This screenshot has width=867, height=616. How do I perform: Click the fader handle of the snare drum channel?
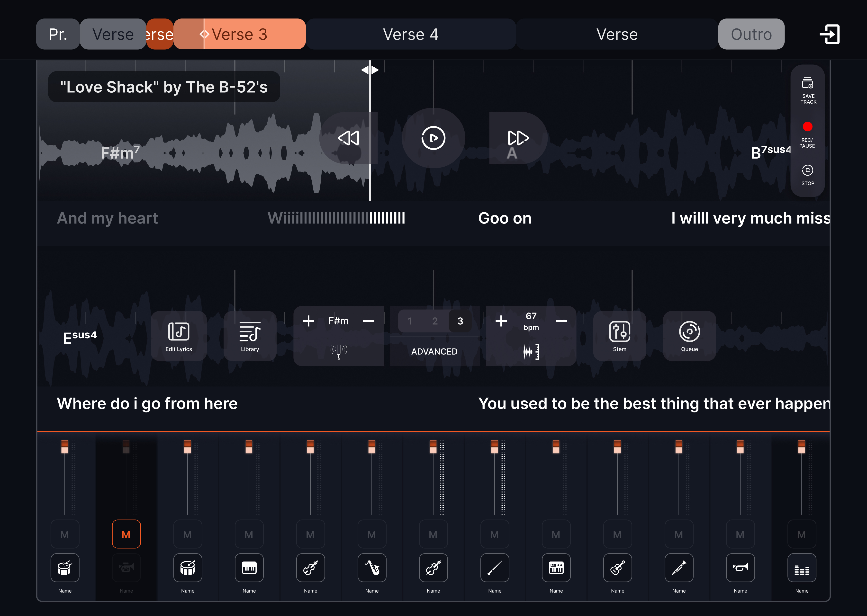tap(65, 446)
